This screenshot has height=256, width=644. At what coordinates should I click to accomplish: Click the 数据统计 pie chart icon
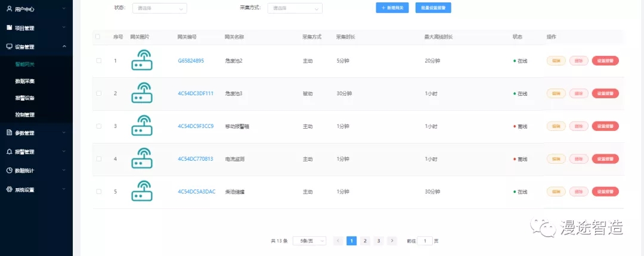(9, 171)
